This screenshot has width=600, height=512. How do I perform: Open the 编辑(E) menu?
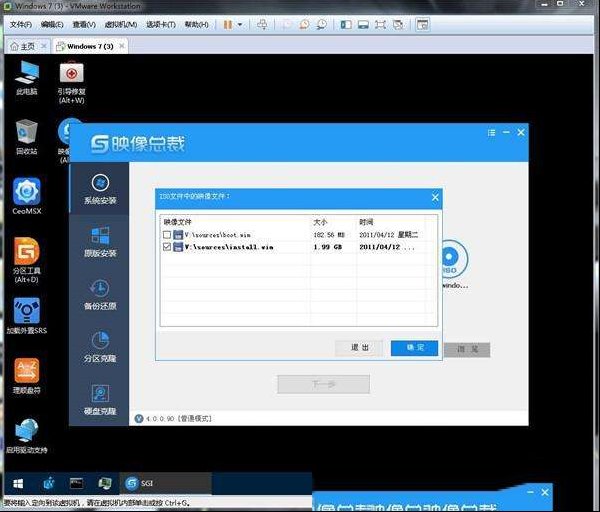click(x=52, y=25)
